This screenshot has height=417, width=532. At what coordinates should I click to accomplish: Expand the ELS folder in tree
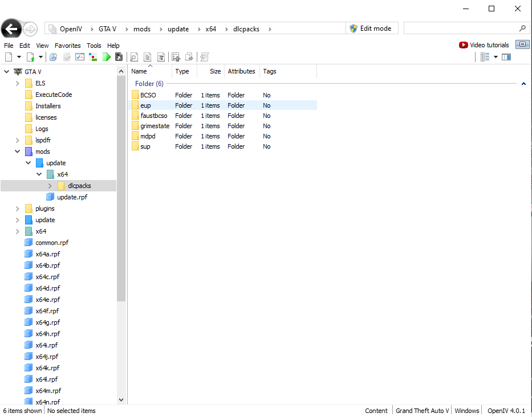18,83
